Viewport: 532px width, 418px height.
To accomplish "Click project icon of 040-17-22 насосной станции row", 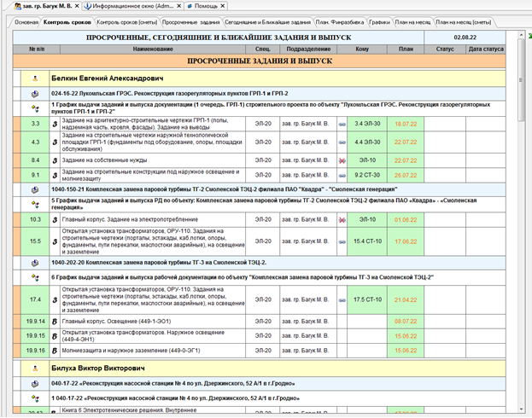I will 35,384.
